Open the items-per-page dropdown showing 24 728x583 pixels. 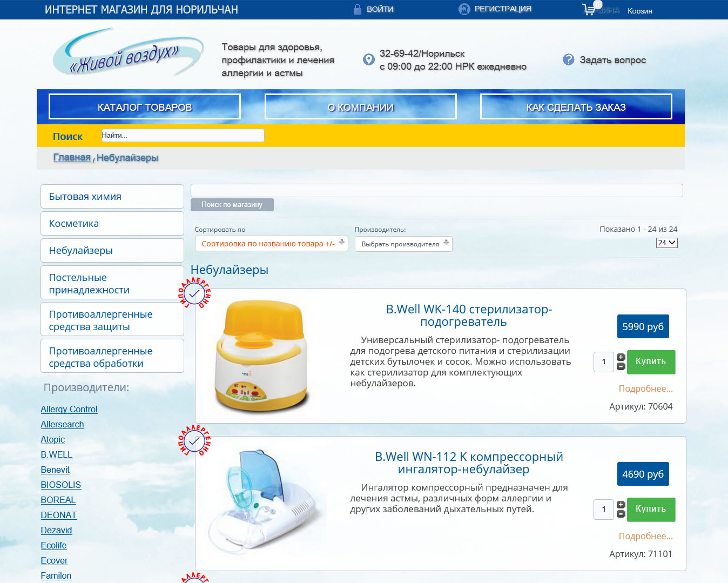click(x=666, y=243)
